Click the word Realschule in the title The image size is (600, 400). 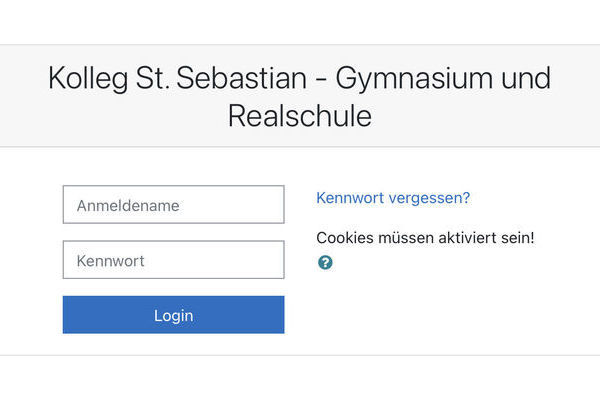(300, 116)
